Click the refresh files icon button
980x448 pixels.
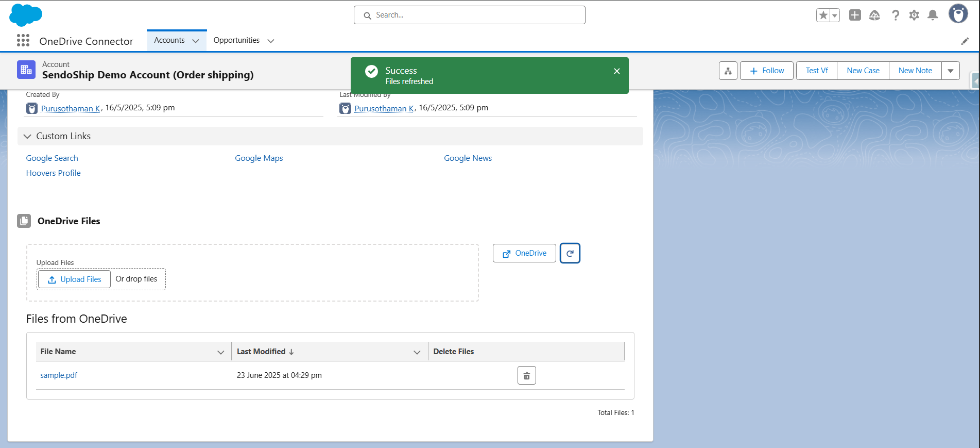570,253
